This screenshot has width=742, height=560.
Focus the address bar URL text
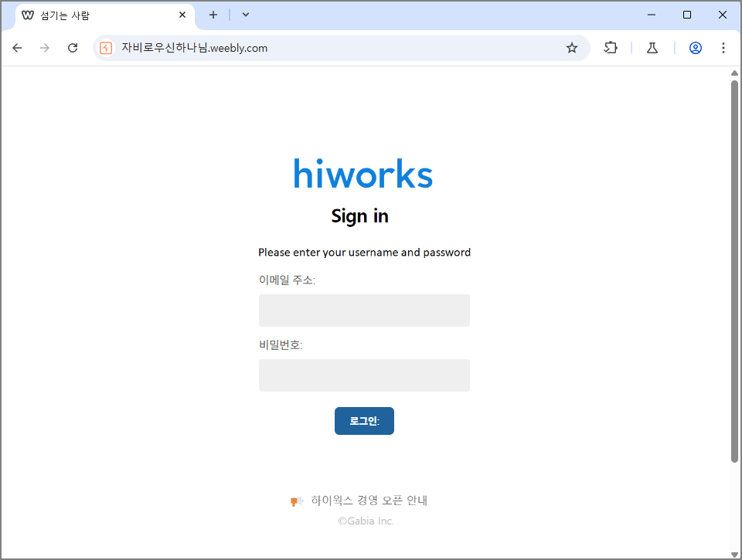coord(195,48)
